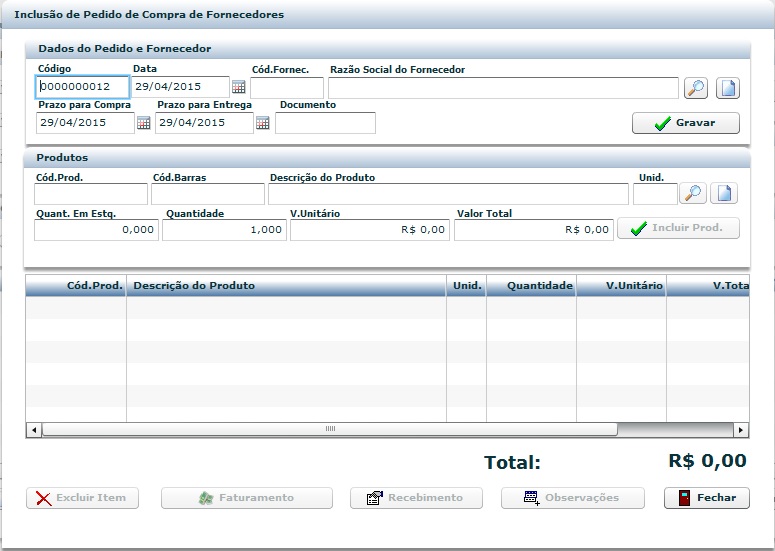Click the supplier search magnifier icon
Screen dimensions: 775x551
(695, 88)
